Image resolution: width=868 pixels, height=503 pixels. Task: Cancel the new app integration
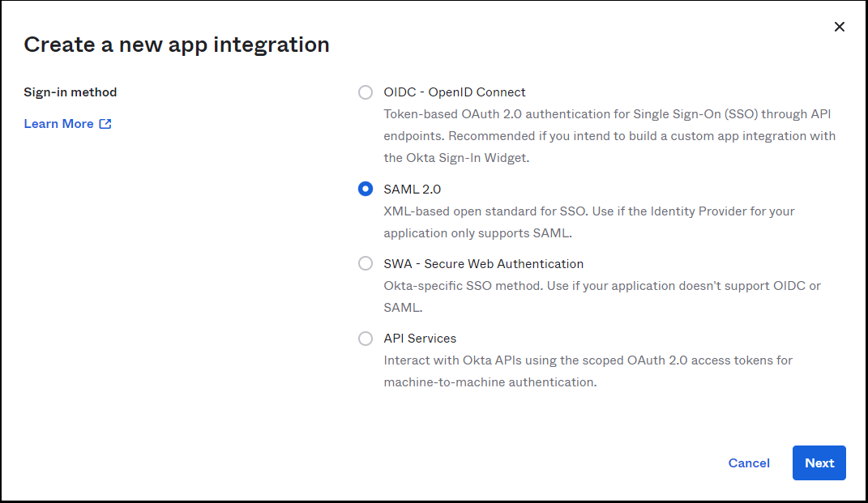pyautogui.click(x=749, y=463)
